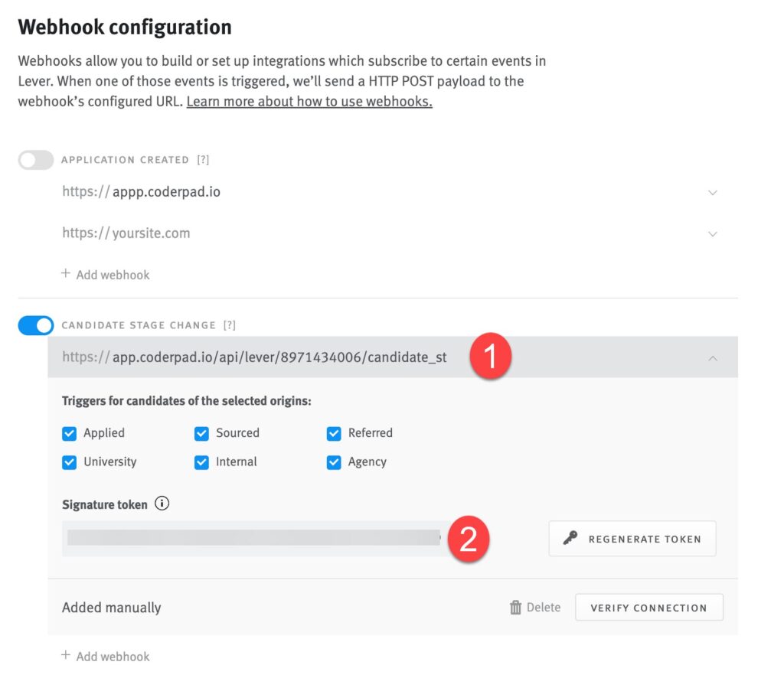Open the link about how to use webhooks
This screenshot has height=678, width=784.
pyautogui.click(x=309, y=101)
